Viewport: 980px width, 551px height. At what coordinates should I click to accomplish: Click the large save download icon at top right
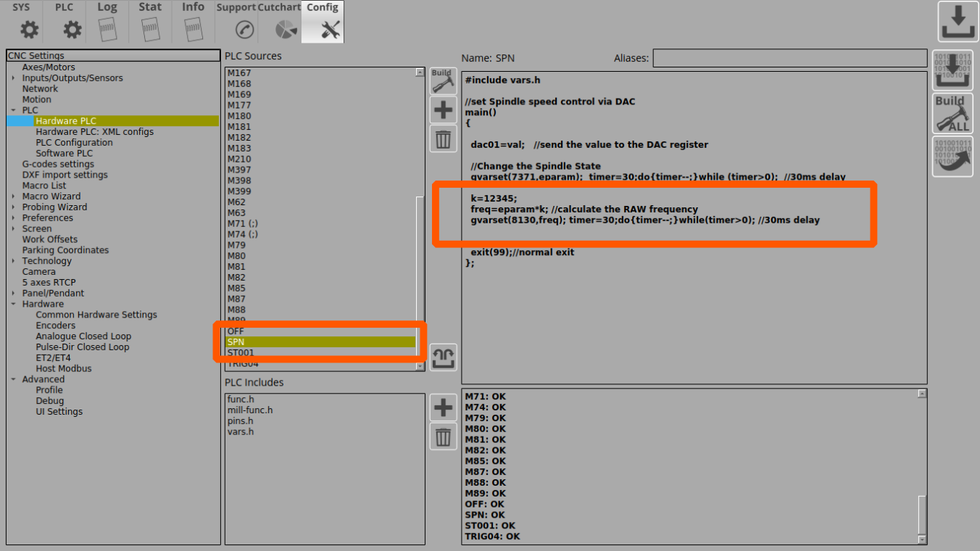[958, 23]
